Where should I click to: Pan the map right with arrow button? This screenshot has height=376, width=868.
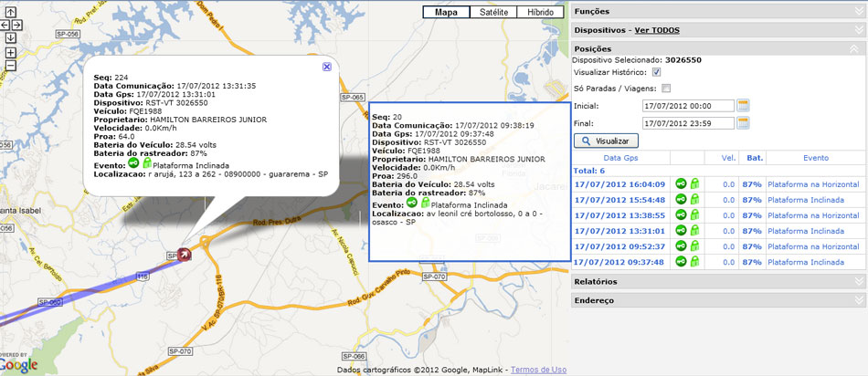17,24
